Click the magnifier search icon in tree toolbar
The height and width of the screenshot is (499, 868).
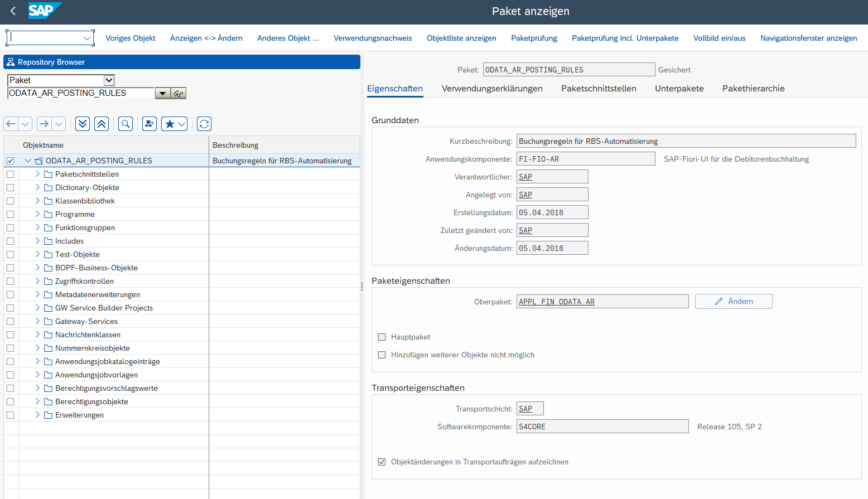coord(126,124)
